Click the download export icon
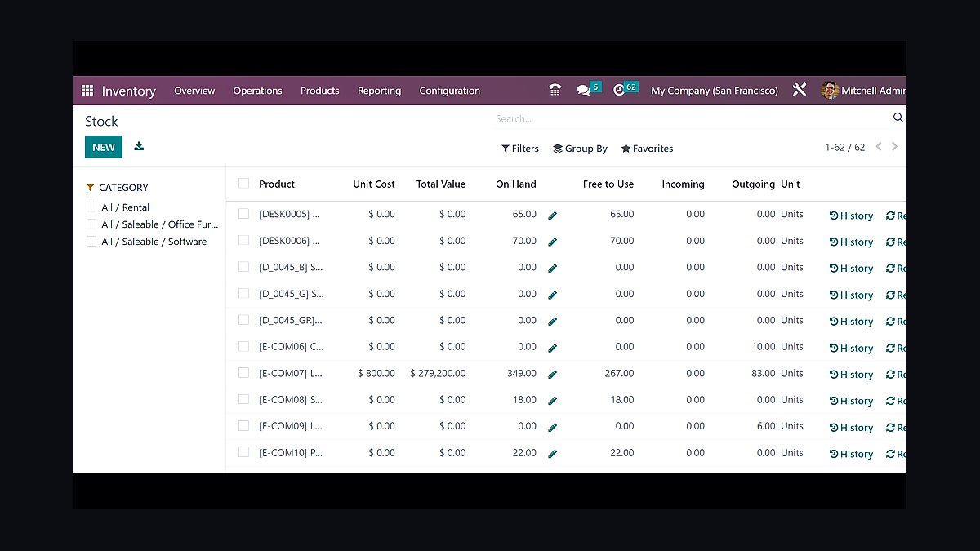 point(139,146)
